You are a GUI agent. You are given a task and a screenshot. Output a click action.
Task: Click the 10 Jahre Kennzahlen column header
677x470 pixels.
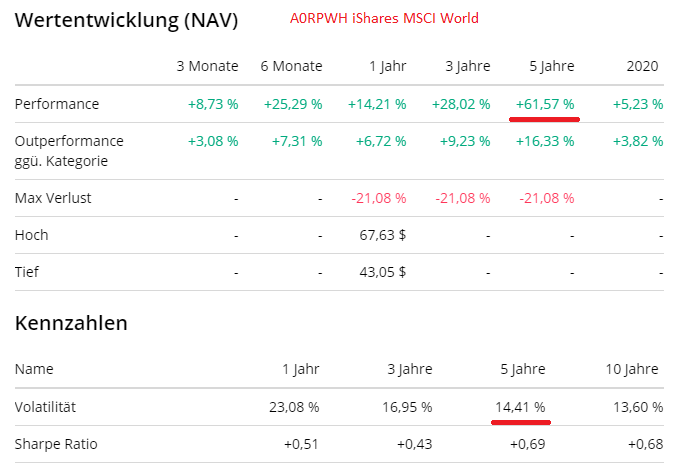point(633,369)
